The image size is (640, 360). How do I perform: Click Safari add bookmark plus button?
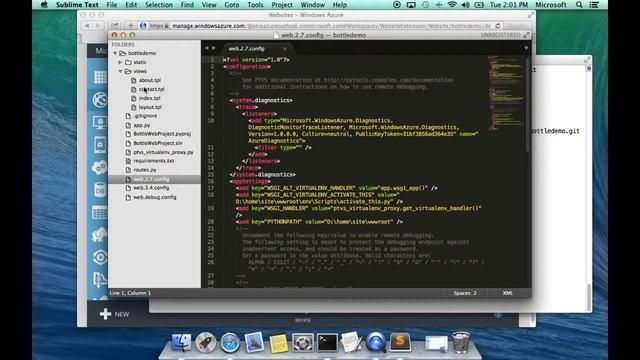tap(131, 26)
